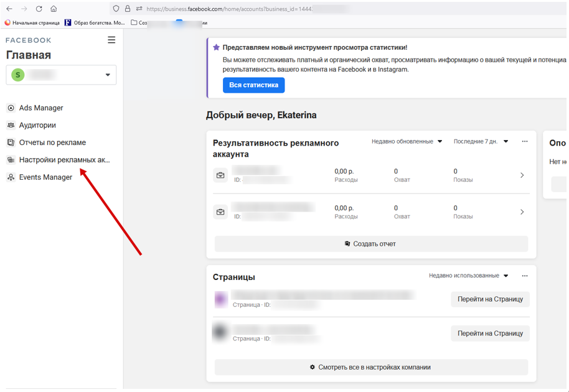Open three-dots menu in ad account performance card
This screenshot has height=392, width=569.
(525, 141)
